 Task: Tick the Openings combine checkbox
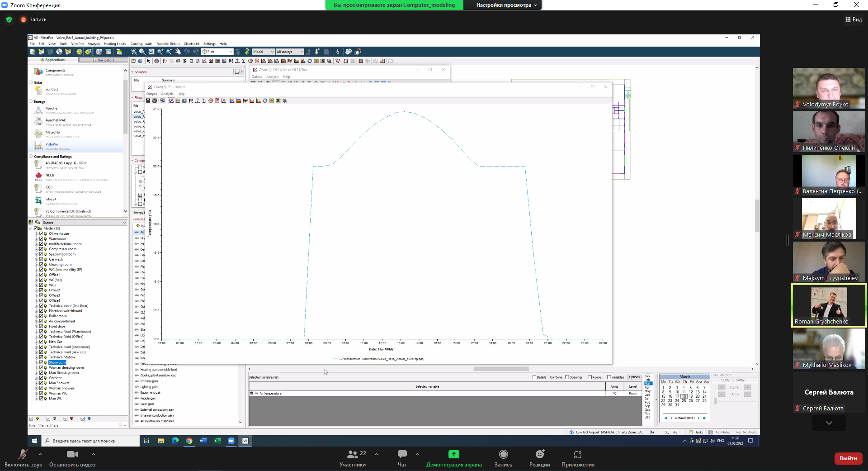[567, 377]
